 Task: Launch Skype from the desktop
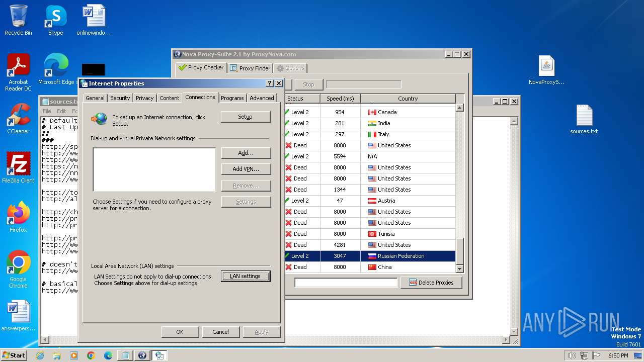click(55, 20)
